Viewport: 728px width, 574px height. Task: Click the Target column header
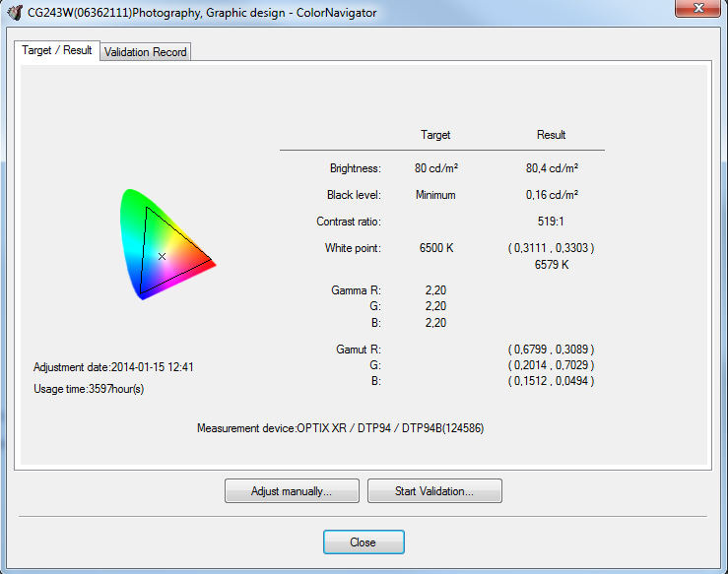coord(435,135)
